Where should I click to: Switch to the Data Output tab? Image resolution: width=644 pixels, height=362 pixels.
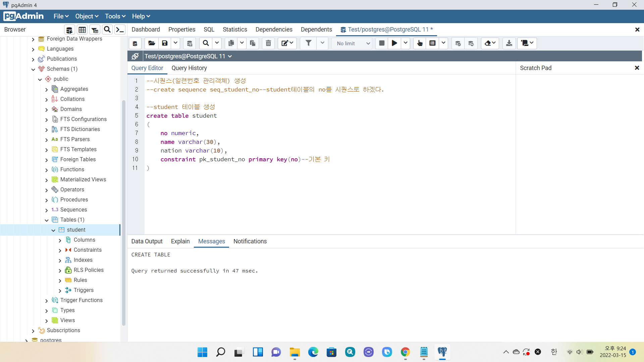[x=147, y=241]
